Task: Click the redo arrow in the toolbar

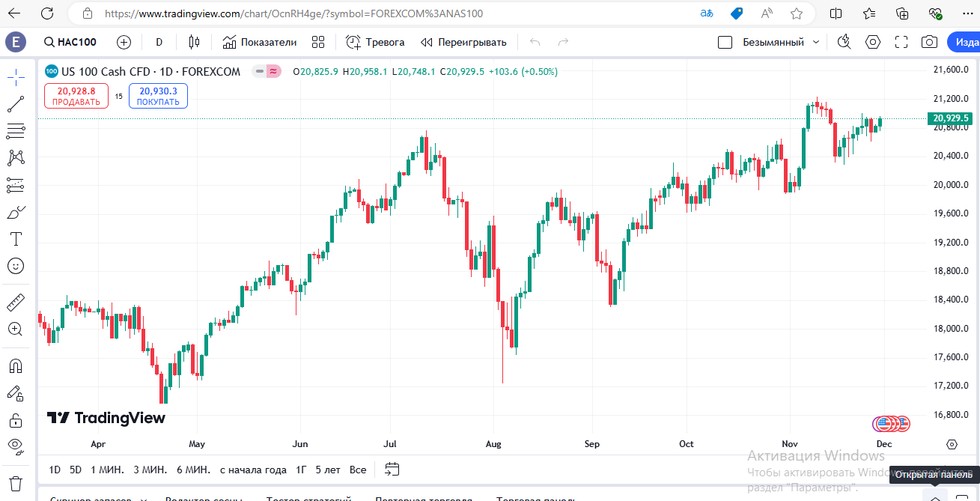Action: 563,42
